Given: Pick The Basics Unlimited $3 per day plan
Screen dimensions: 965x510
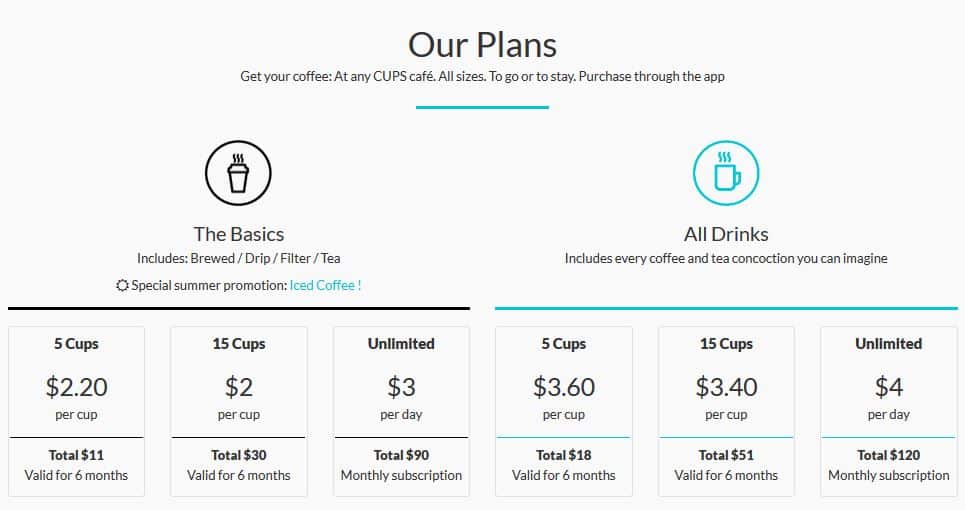Looking at the screenshot, I should (401, 410).
